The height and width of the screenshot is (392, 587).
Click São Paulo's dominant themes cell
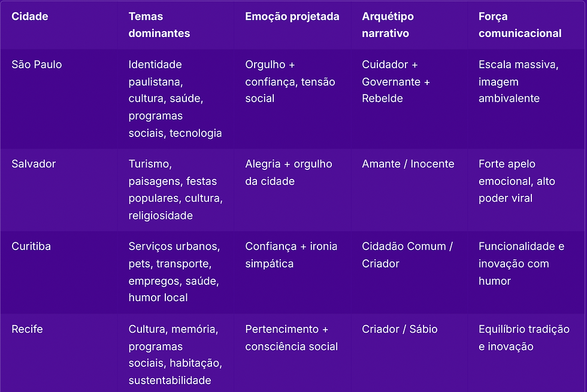click(x=175, y=99)
